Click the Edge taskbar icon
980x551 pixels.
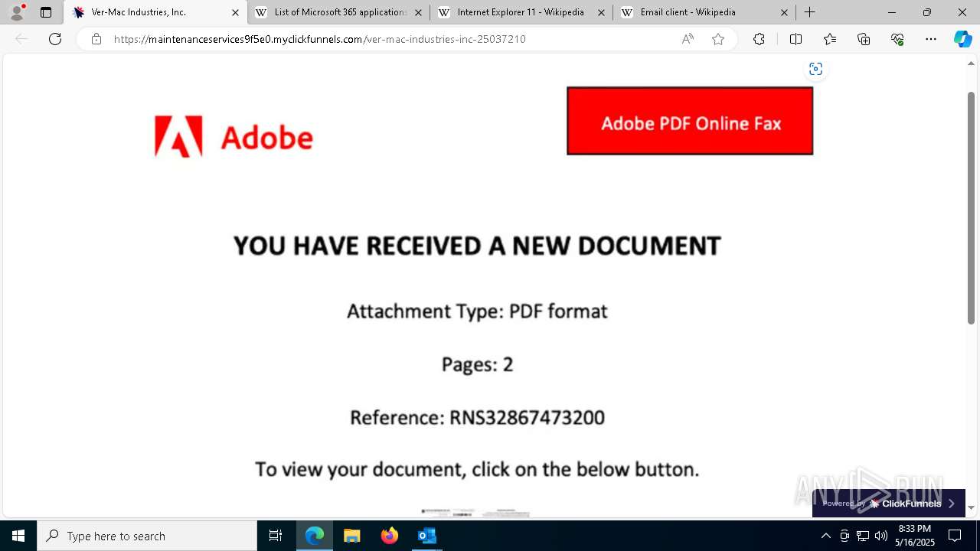click(315, 536)
